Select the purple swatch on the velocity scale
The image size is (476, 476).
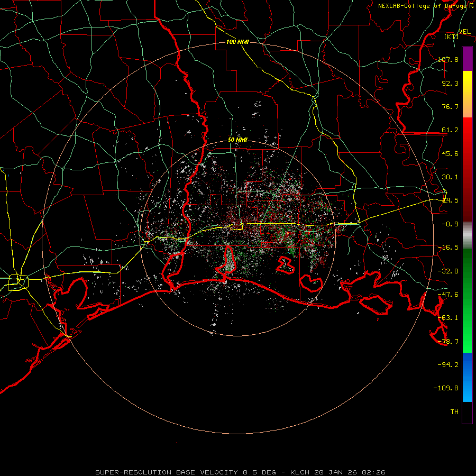(x=467, y=59)
